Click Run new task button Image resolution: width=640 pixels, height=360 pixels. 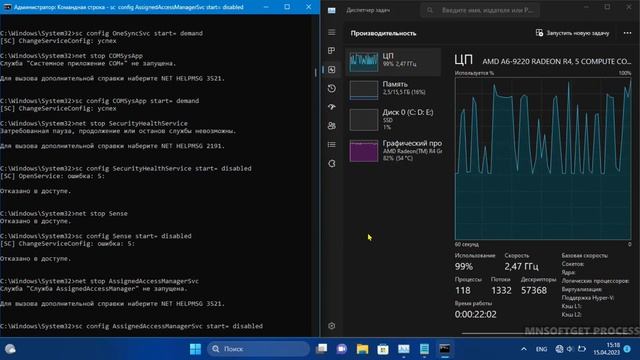[x=572, y=33]
